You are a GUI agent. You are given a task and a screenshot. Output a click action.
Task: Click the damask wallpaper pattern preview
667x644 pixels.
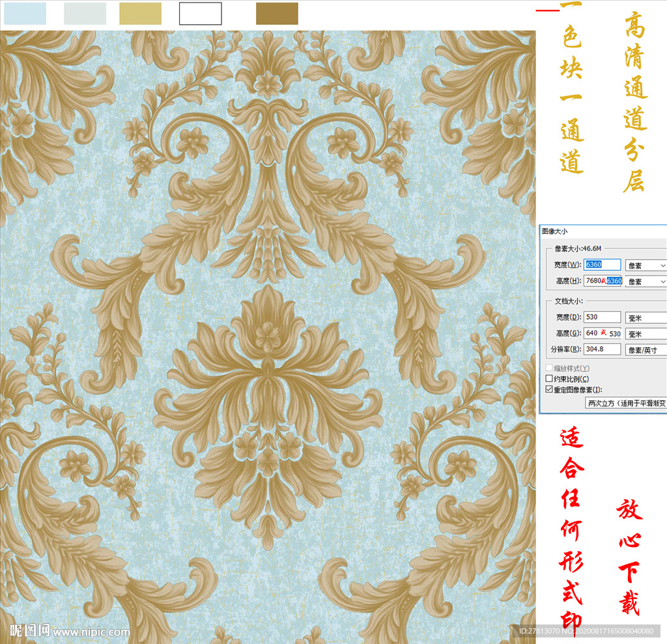coord(268,336)
